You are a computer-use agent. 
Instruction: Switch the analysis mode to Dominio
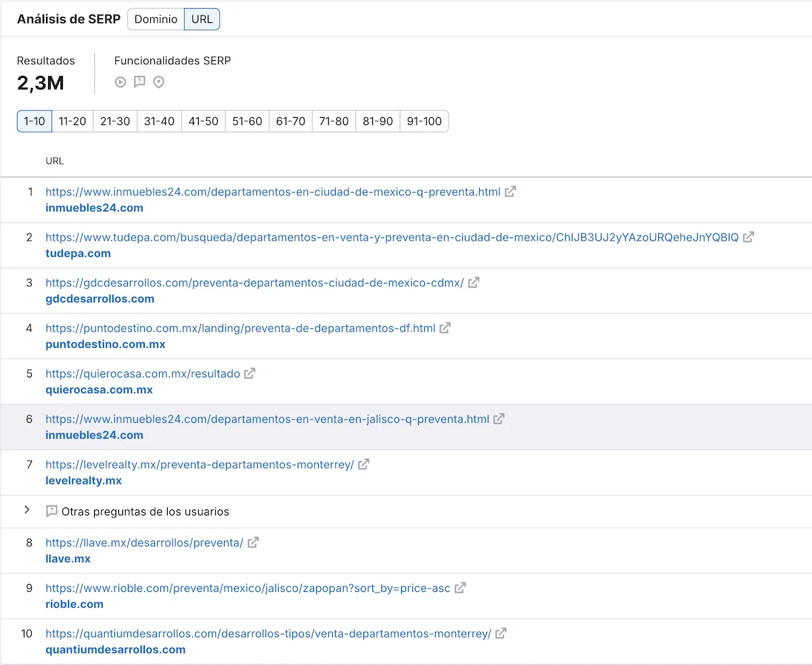[156, 19]
